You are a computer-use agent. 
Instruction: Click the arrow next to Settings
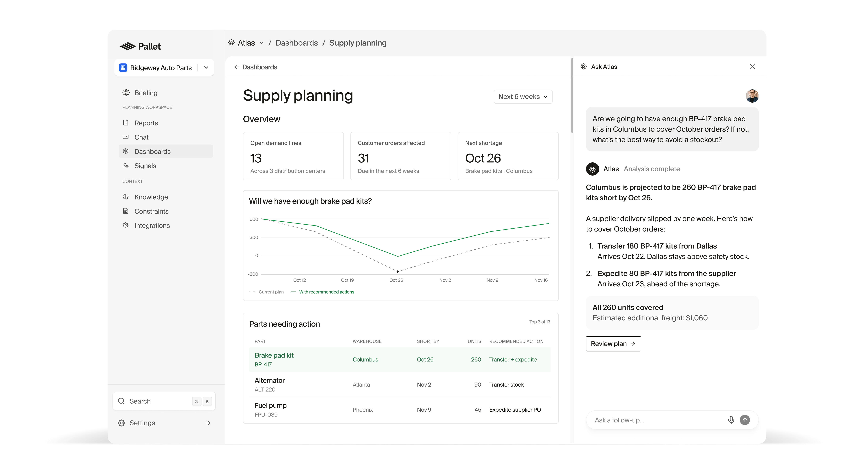tap(208, 423)
